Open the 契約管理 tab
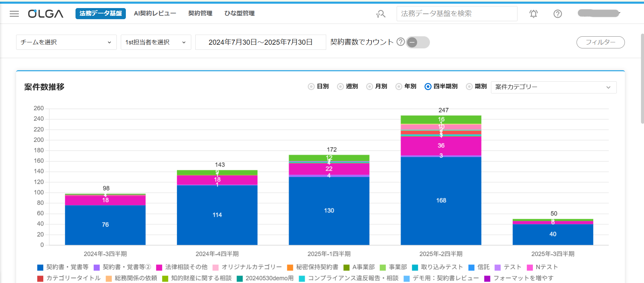Image resolution: width=644 pixels, height=283 pixels. [x=200, y=13]
